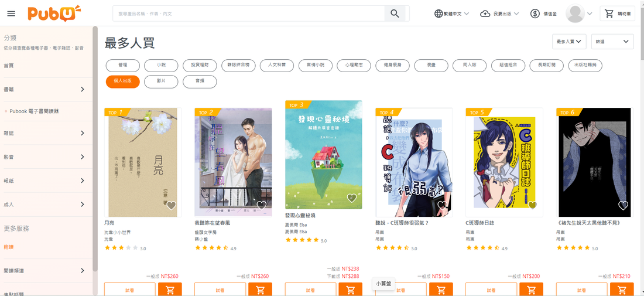Add C班導師日誌 to cart
The image size is (644, 296).
532,290
